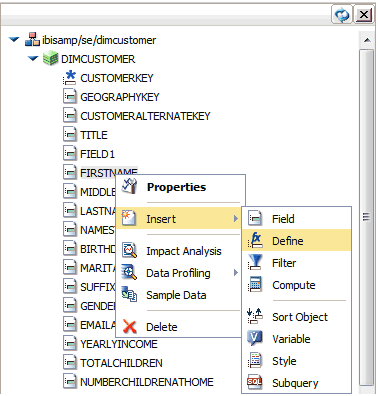378x396 pixels.
Task: Select the NUMBERCHILDRENATHOME field
Action: tap(147, 382)
